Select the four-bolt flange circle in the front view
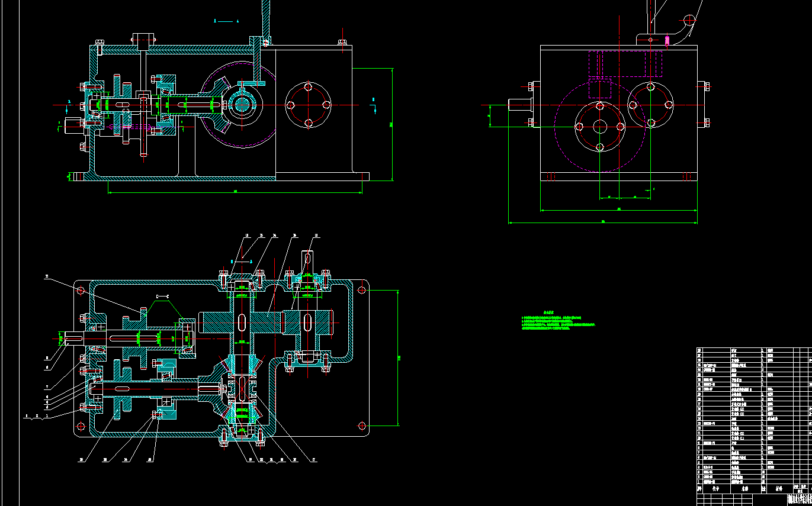The height and width of the screenshot is (506, 812). click(x=308, y=105)
